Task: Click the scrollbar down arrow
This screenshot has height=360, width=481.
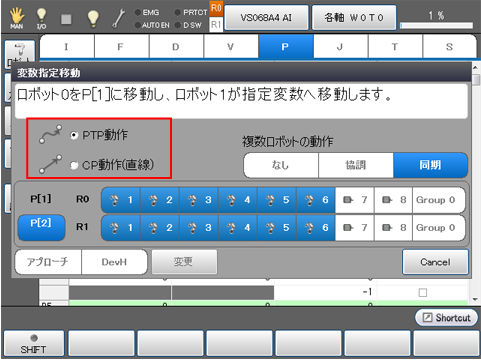Action: 476,299
